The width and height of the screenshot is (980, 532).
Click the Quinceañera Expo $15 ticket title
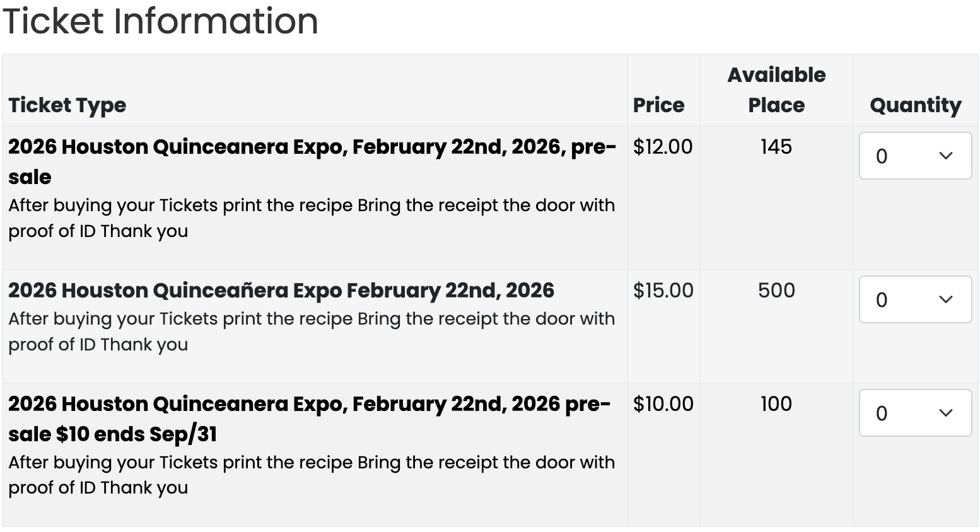281,291
